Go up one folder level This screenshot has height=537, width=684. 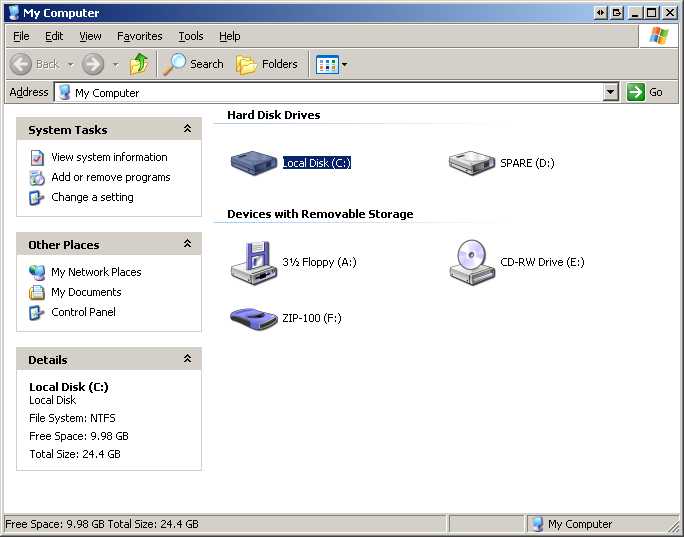[139, 64]
